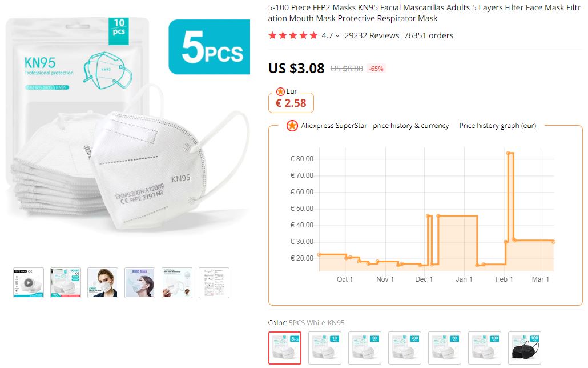View the FFP2 package front thumbnail
The height and width of the screenshot is (368, 588).
(66, 282)
